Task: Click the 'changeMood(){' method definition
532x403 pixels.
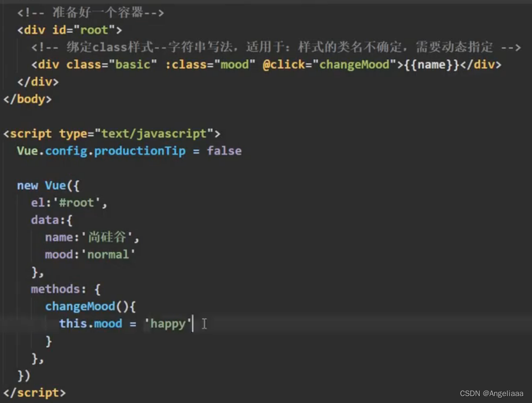Action: (x=90, y=307)
